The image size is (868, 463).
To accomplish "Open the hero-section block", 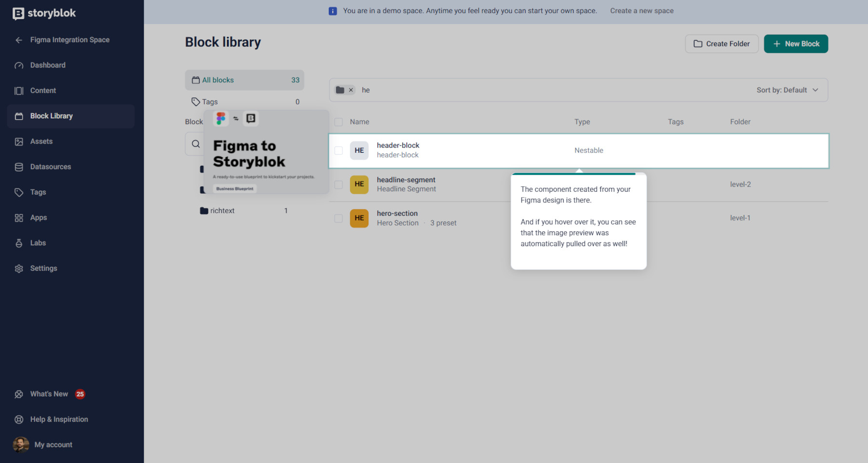I will 397,213.
